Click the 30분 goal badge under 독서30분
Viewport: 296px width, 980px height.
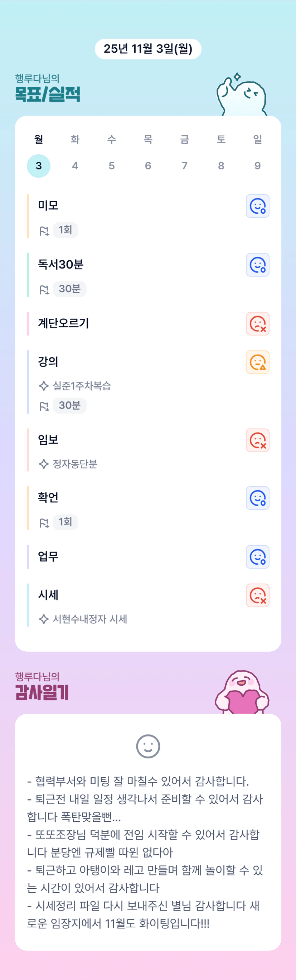[x=70, y=289]
